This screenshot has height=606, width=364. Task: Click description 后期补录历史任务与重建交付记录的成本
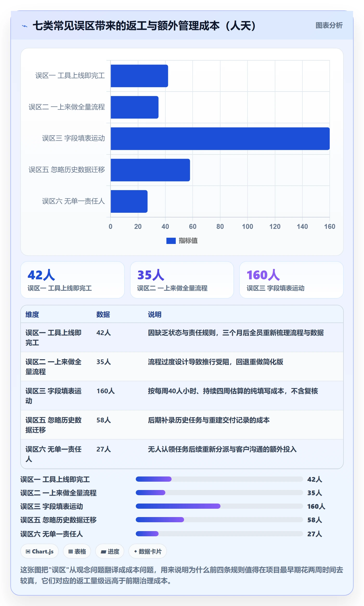point(209,420)
